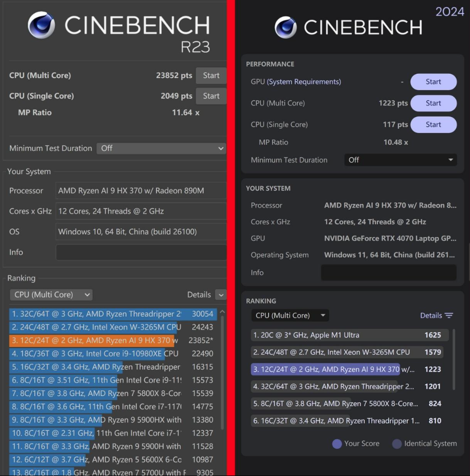
Task: Click the 2024 Info input field
Action: click(x=389, y=272)
